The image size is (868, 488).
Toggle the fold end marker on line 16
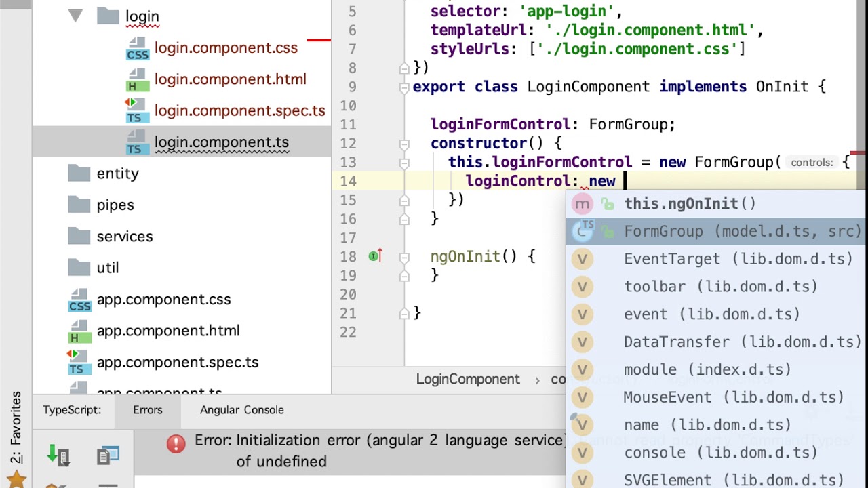coord(404,219)
